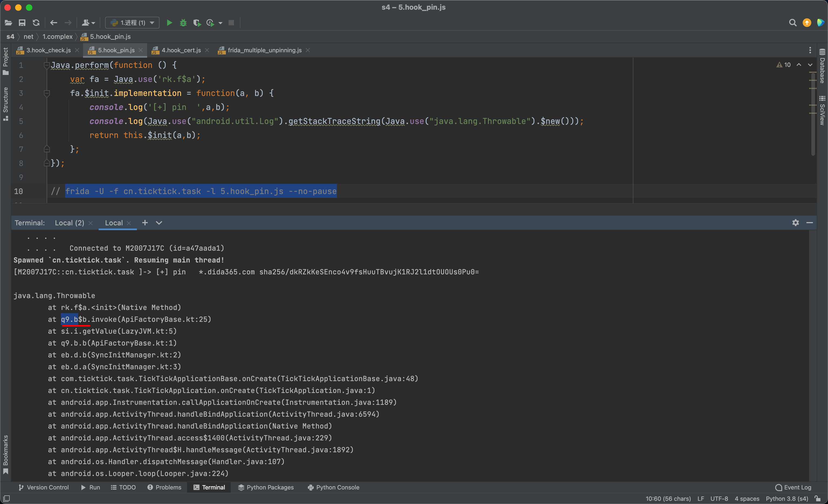The image size is (828, 504).
Task: Open the Project tool window
Action: pos(5,61)
